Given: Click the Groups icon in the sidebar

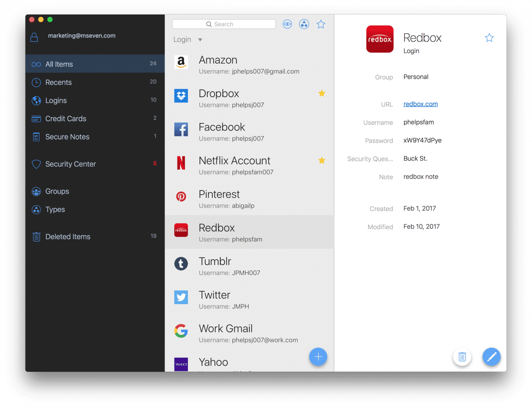Looking at the screenshot, I should click(x=36, y=192).
